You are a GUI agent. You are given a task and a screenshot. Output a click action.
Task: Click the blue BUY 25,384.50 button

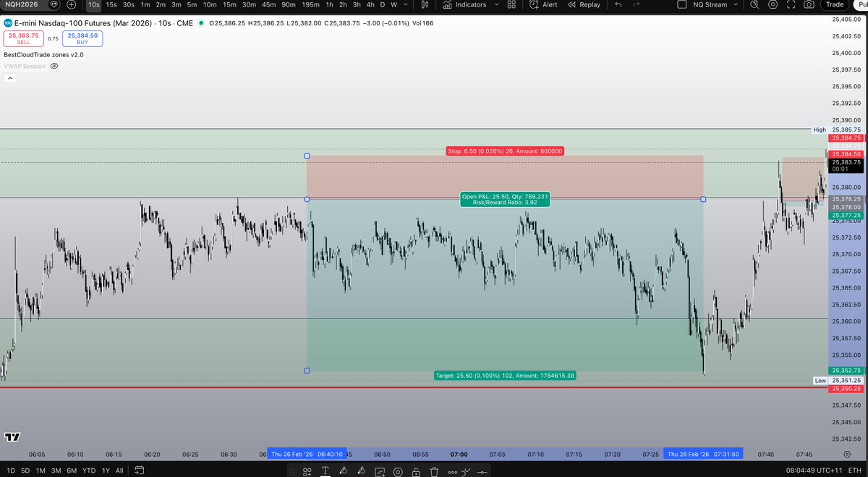click(x=82, y=39)
